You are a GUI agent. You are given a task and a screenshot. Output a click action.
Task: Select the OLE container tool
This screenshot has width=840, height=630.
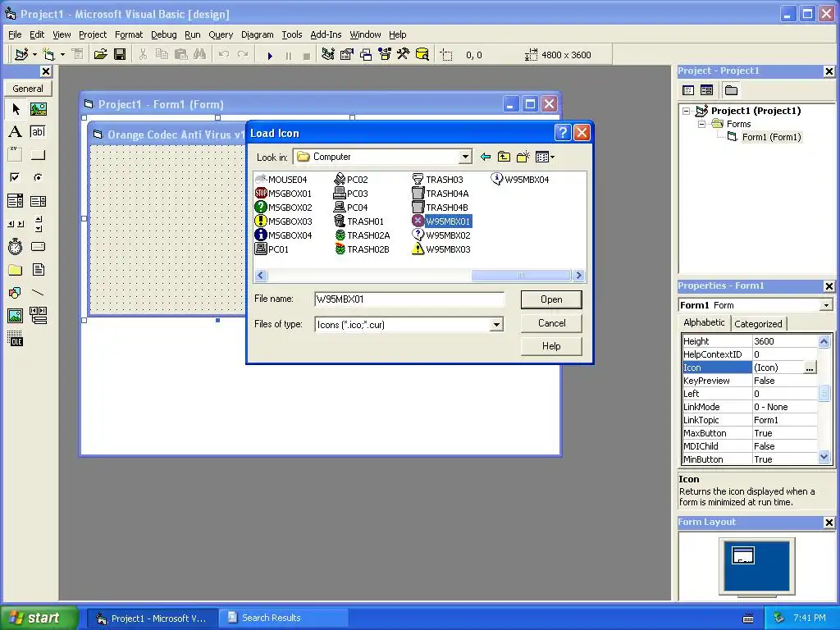tap(16, 339)
